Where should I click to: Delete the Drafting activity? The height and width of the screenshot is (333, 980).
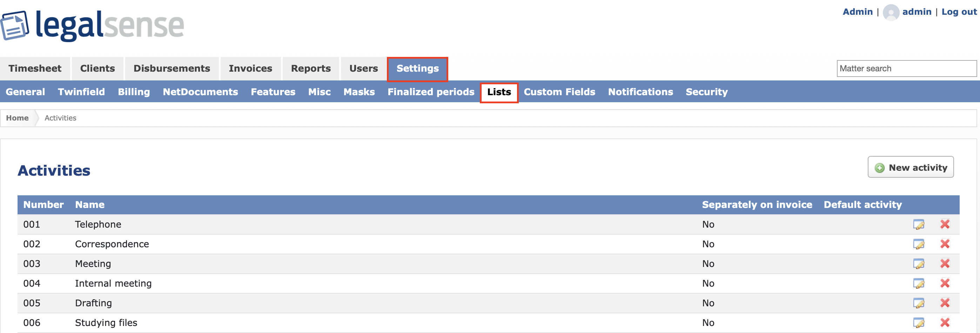[945, 303]
